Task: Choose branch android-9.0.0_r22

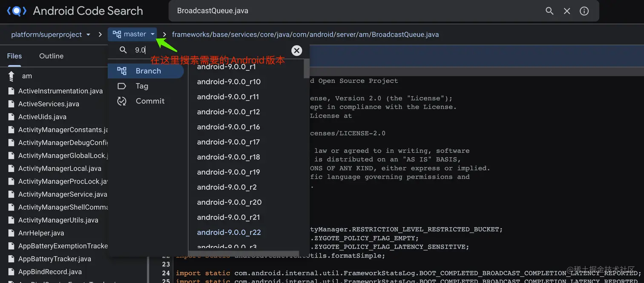Action: pyautogui.click(x=229, y=232)
